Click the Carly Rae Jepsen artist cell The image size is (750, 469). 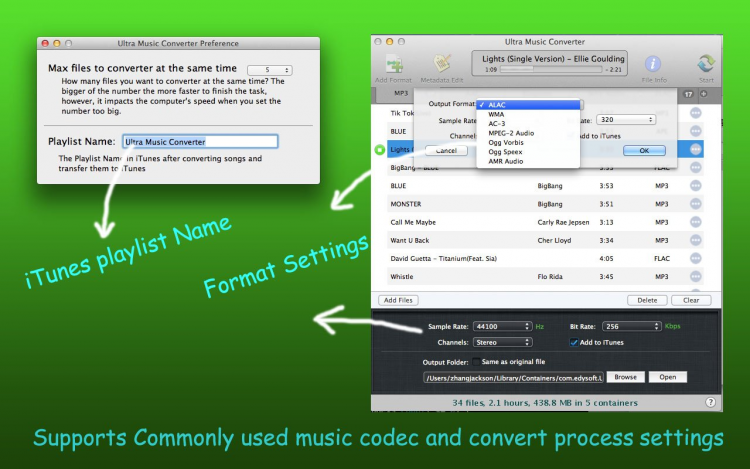click(563, 222)
